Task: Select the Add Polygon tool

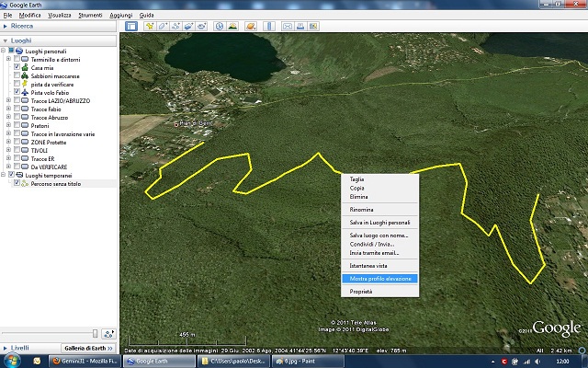Action: coord(163,26)
